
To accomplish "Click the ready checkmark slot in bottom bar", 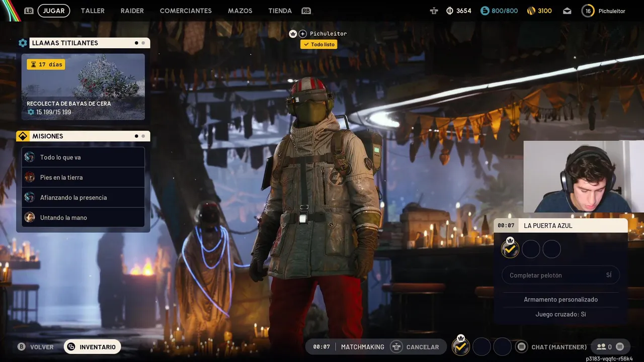I will tap(460, 346).
